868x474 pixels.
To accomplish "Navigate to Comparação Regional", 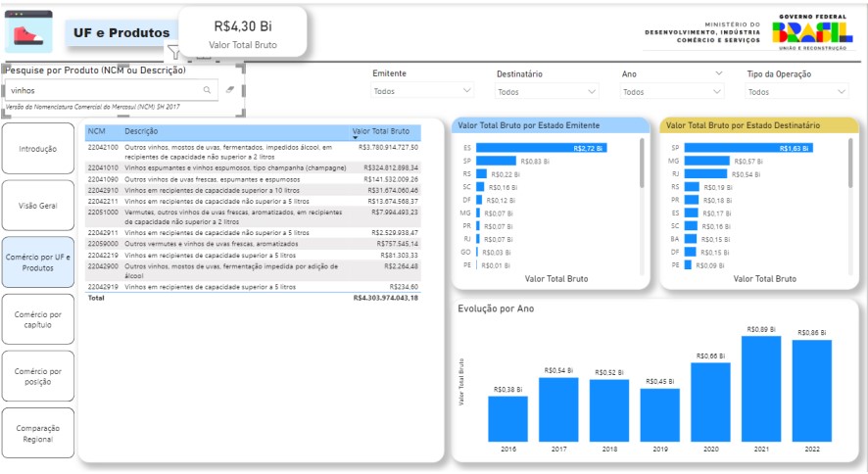I will pyautogui.click(x=38, y=433).
